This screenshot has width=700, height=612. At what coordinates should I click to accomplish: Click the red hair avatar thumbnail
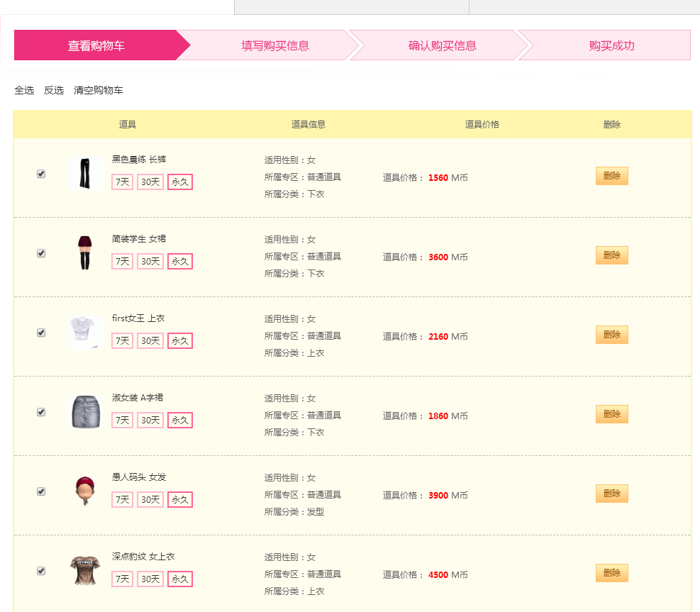[85, 491]
